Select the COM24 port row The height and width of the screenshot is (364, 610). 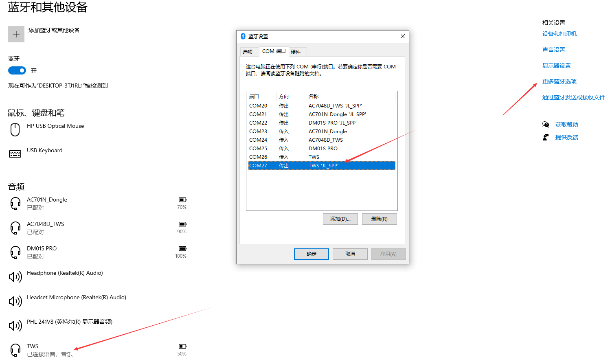(322, 140)
